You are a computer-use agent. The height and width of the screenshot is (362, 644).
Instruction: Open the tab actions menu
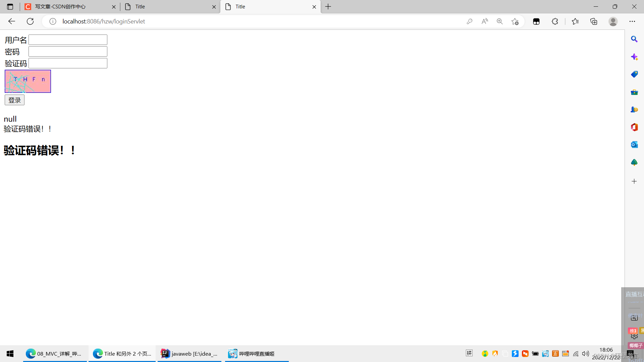10,7
